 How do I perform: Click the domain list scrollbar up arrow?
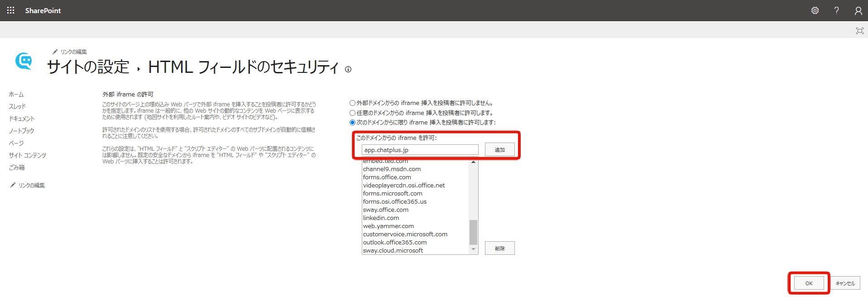[x=474, y=162]
